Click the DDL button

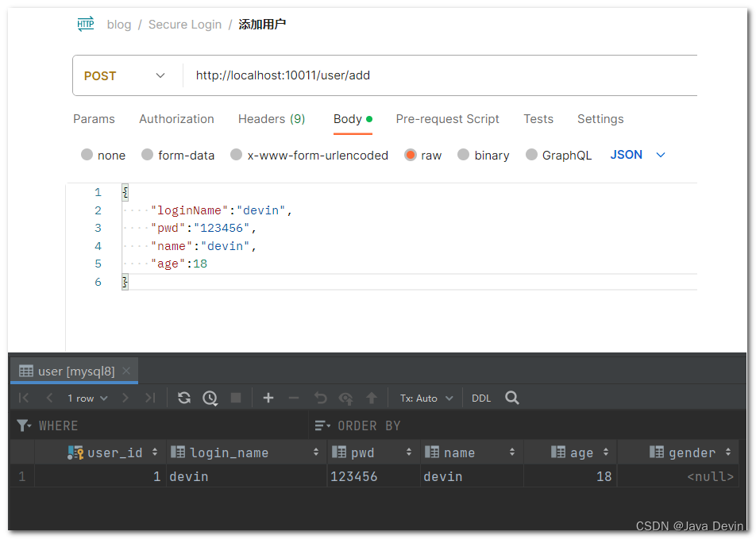pos(481,398)
